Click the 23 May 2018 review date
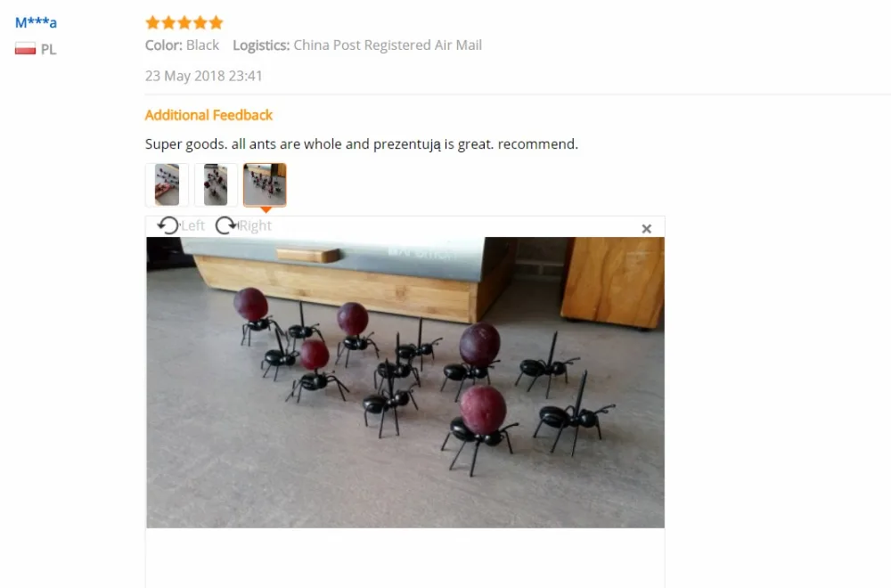The height and width of the screenshot is (588, 891). coord(203,76)
